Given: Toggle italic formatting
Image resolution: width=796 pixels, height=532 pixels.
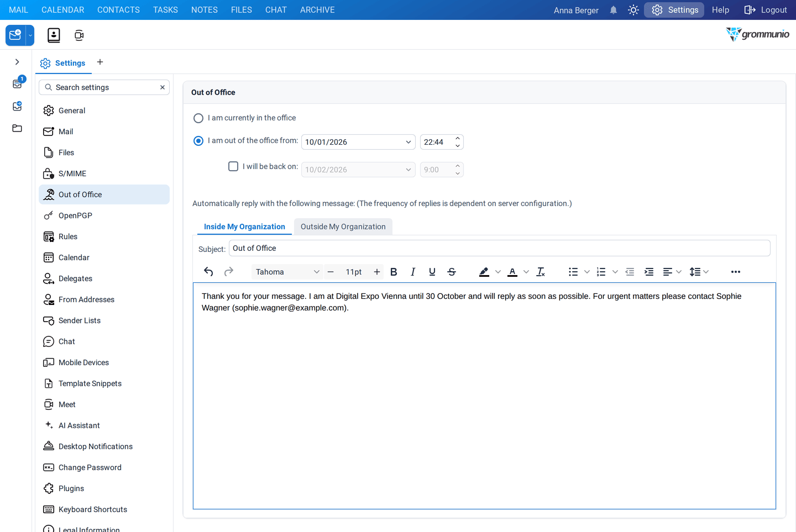Looking at the screenshot, I should (x=413, y=272).
